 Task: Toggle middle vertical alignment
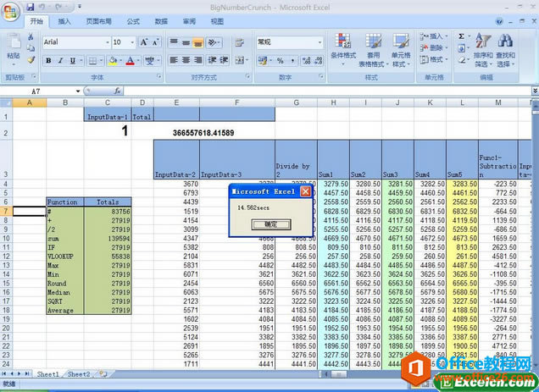(x=186, y=42)
